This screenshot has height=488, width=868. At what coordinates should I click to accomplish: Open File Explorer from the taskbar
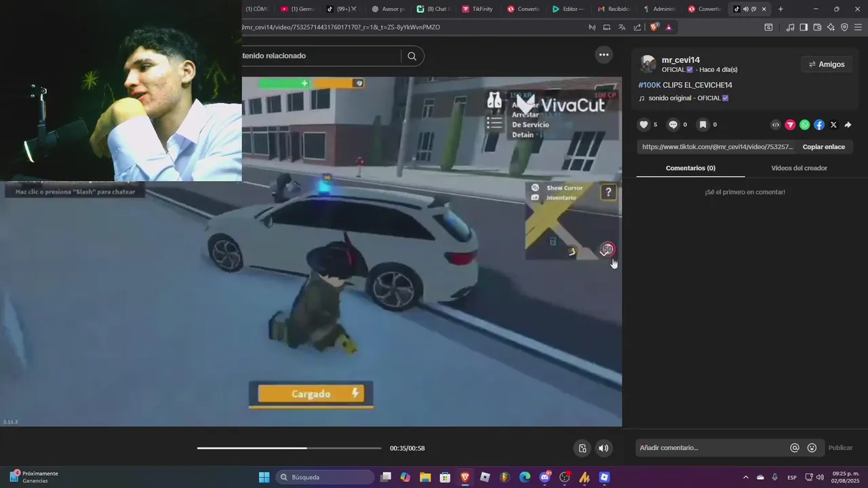click(x=425, y=477)
